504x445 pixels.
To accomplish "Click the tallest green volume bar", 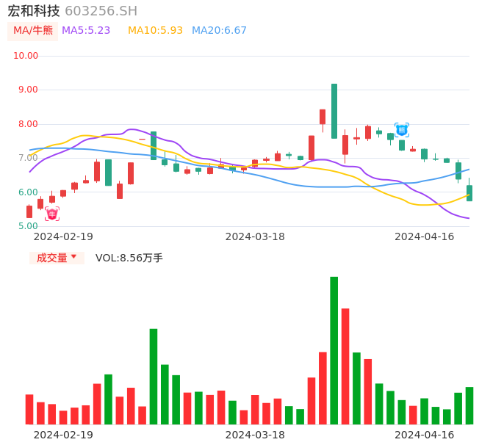I will coord(334,350).
